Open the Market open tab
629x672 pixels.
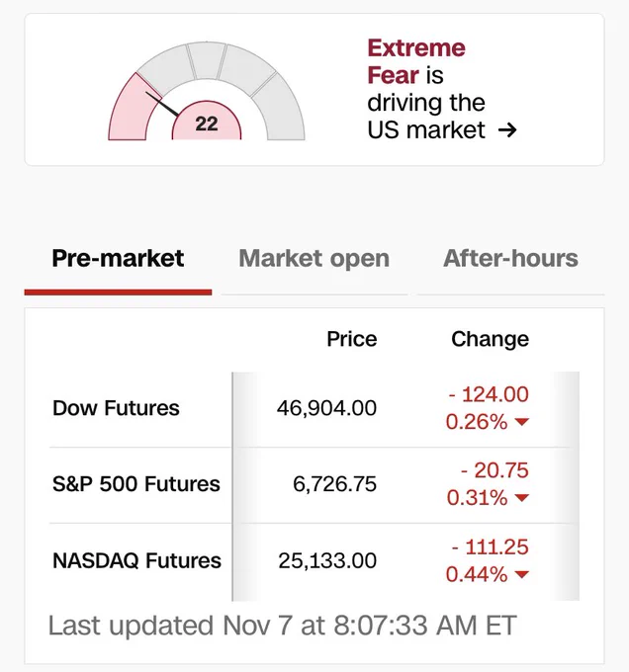(x=314, y=259)
